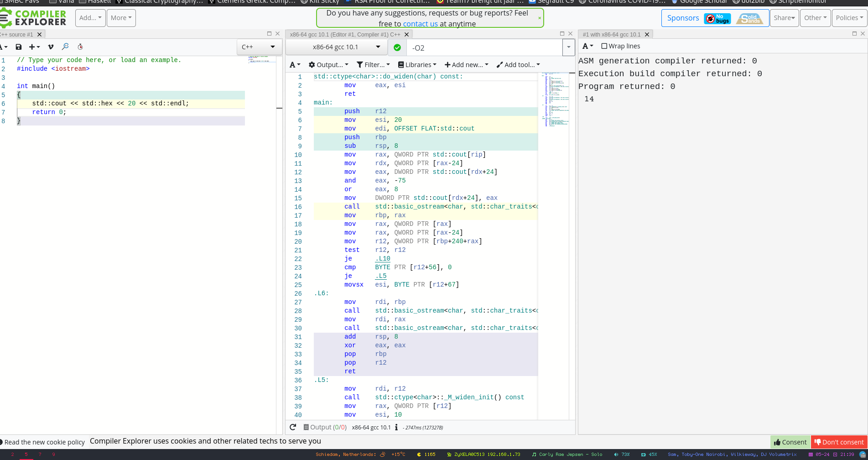Click the save icon in the source editor toolbar
The image size is (868, 460).
click(x=19, y=47)
